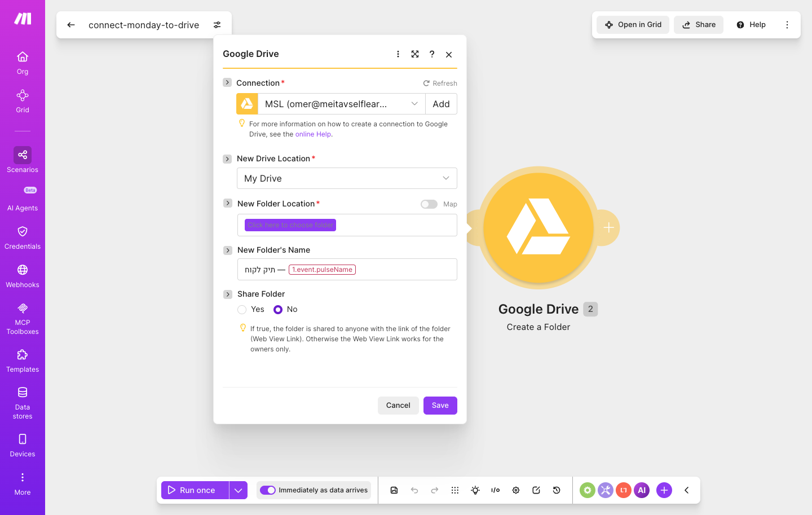Open the Grid view from the sidebar
812x515 pixels.
coord(23,101)
